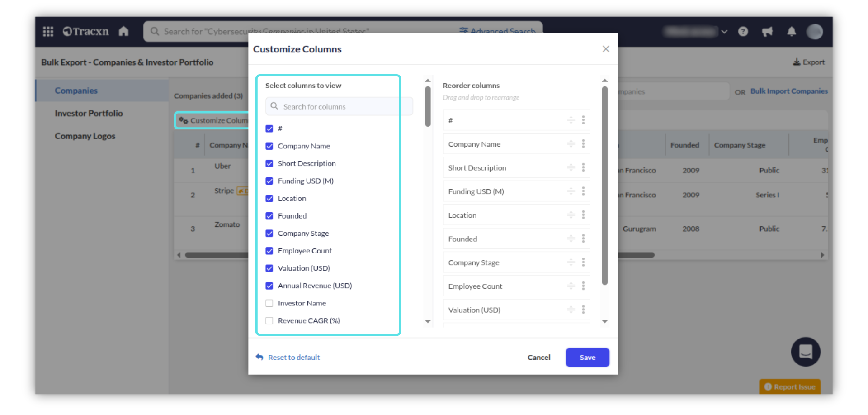The width and height of the screenshot is (868, 415).
Task: Check the Revenue CAGR (%) column
Action: click(x=269, y=321)
